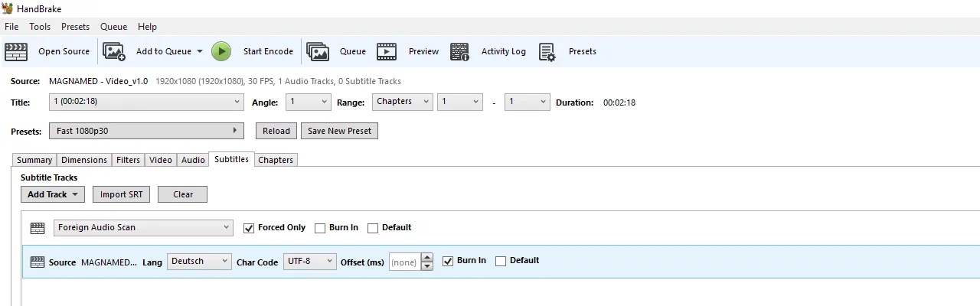Open the Lang dropdown showing Deutsch
This screenshot has height=306, width=980.
pyautogui.click(x=199, y=262)
